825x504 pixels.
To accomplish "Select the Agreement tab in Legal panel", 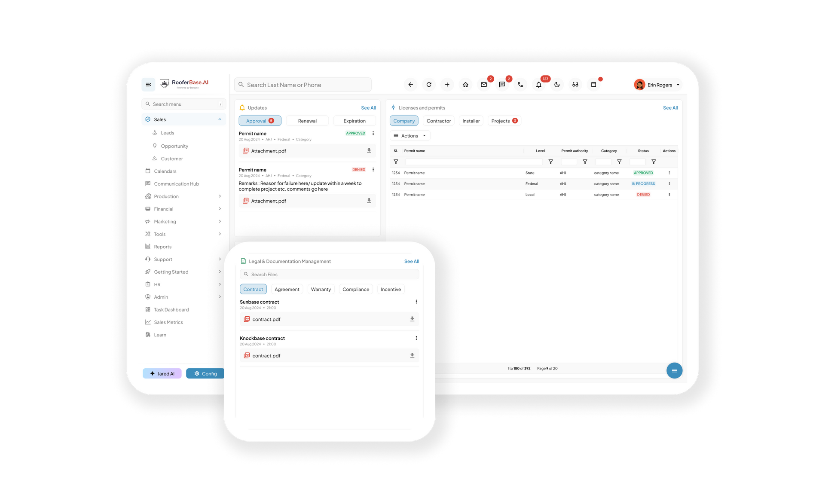I will coord(287,290).
